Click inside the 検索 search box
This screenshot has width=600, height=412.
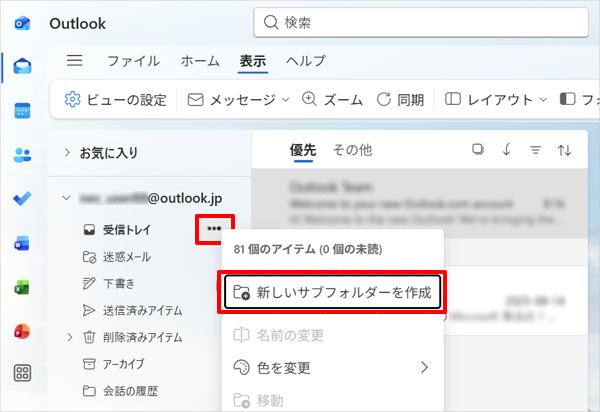(421, 23)
